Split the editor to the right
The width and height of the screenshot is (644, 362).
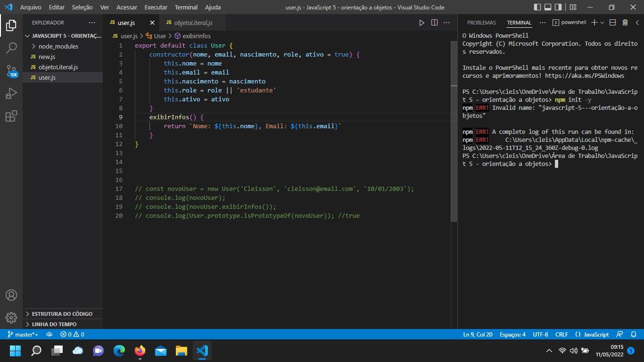tap(434, 23)
